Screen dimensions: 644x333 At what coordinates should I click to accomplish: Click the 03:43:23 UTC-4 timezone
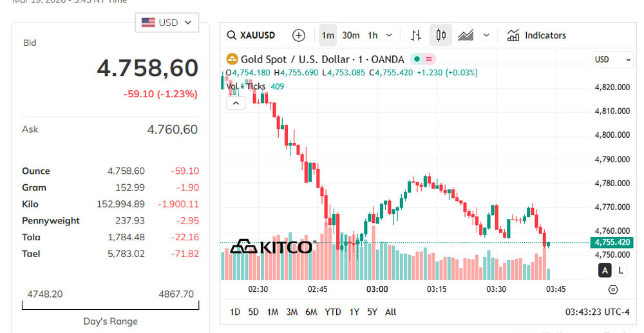597,312
